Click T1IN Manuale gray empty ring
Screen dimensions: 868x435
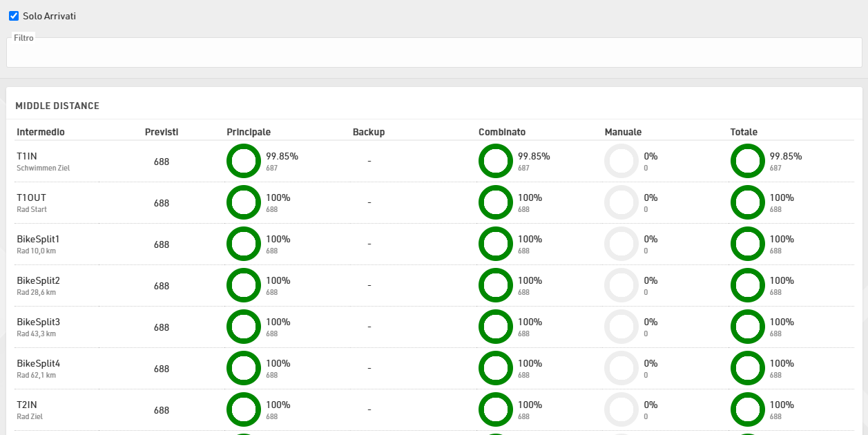pyautogui.click(x=621, y=161)
